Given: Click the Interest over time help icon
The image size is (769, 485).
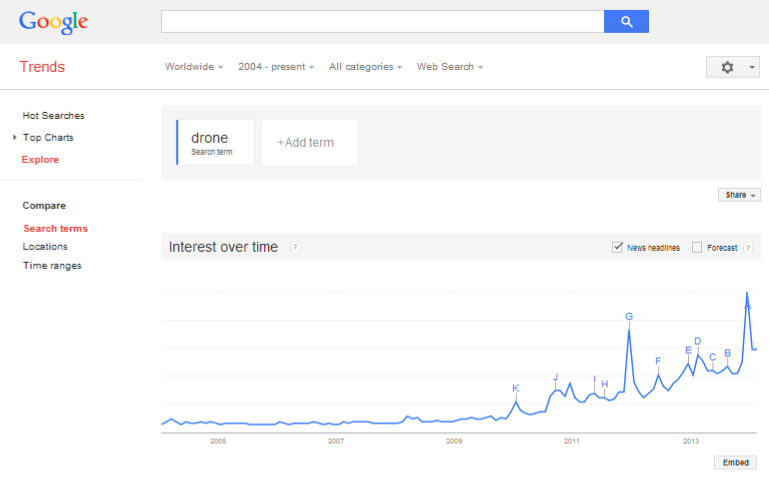Looking at the screenshot, I should click(x=295, y=247).
